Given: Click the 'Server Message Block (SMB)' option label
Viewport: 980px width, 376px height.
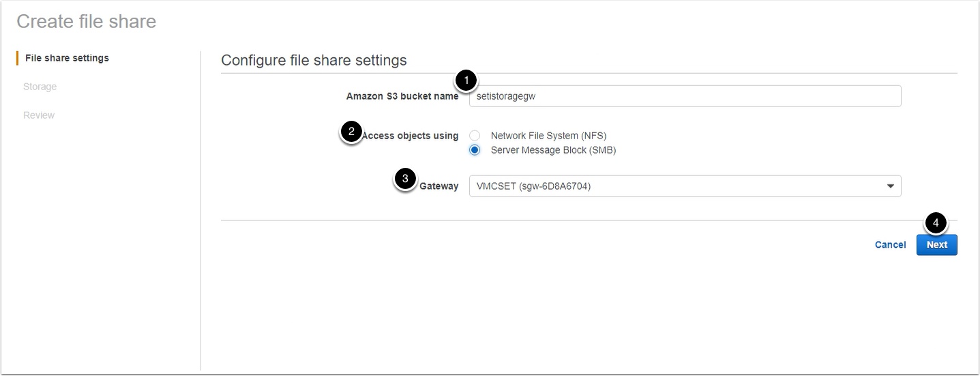Looking at the screenshot, I should click(x=553, y=150).
